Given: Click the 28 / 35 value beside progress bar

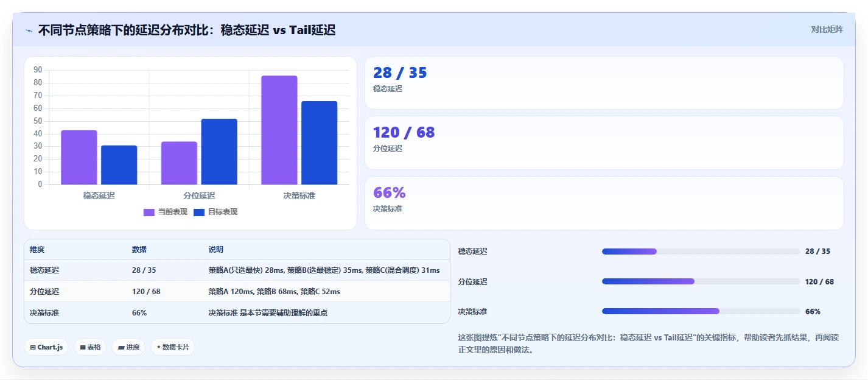Looking at the screenshot, I should pos(817,252).
